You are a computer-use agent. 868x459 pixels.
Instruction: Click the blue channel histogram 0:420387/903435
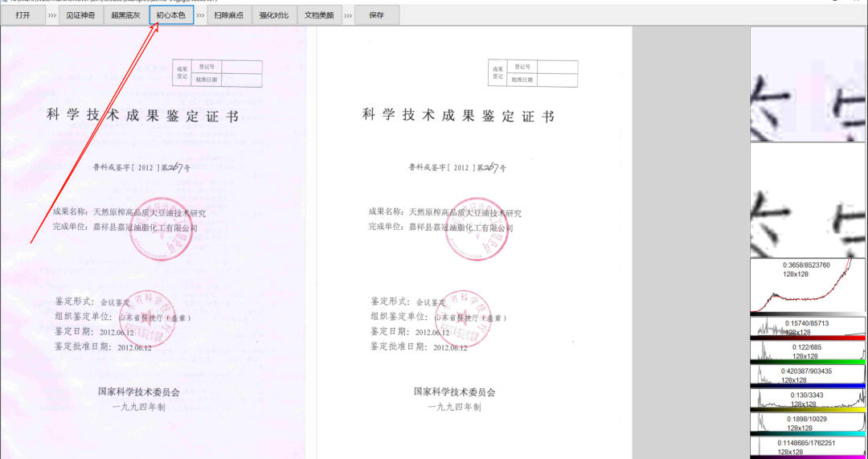click(808, 376)
